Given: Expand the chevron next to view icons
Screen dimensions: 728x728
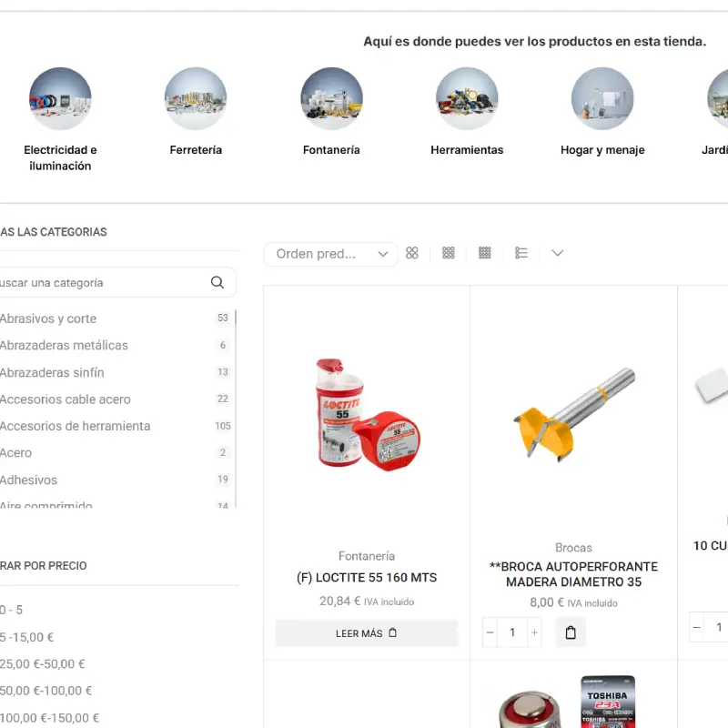Looking at the screenshot, I should click(558, 253).
